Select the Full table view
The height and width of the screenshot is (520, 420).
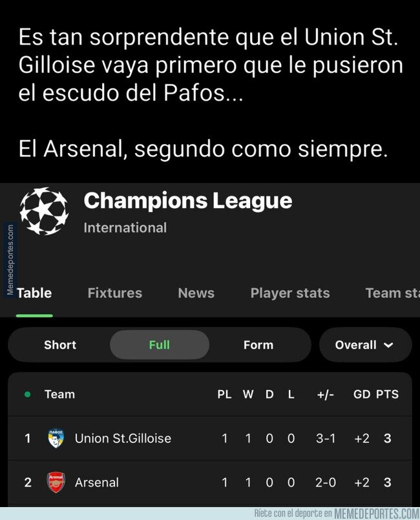[x=159, y=345]
